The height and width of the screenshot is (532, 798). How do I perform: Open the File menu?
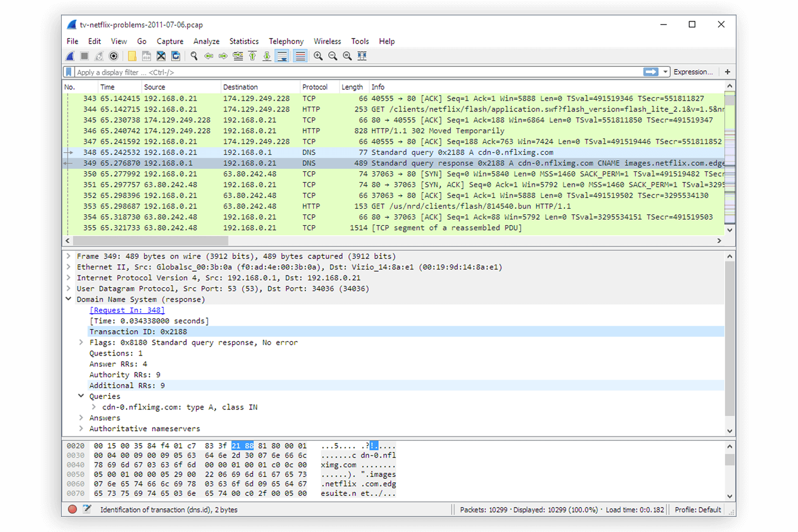click(x=72, y=41)
